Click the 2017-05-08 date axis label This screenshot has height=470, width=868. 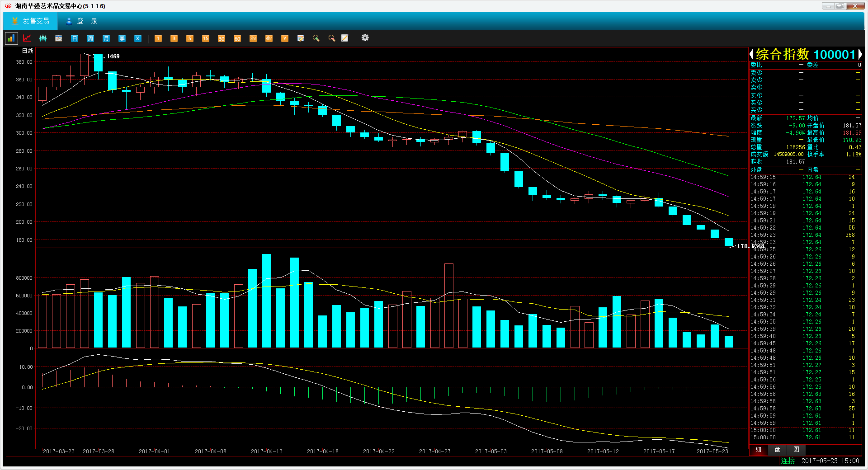click(x=547, y=451)
